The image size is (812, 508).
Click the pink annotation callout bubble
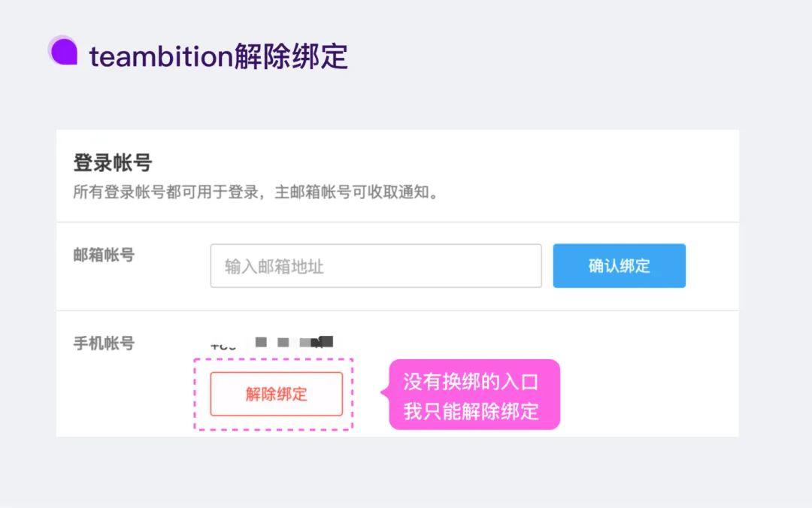pyautogui.click(x=474, y=395)
